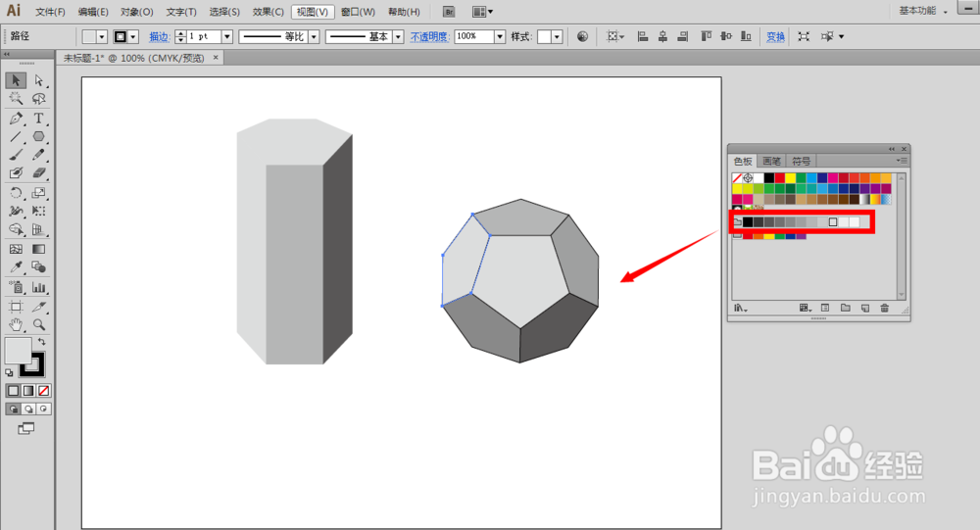Select the Paintbrush tool
The height and width of the screenshot is (530, 980).
(16, 155)
